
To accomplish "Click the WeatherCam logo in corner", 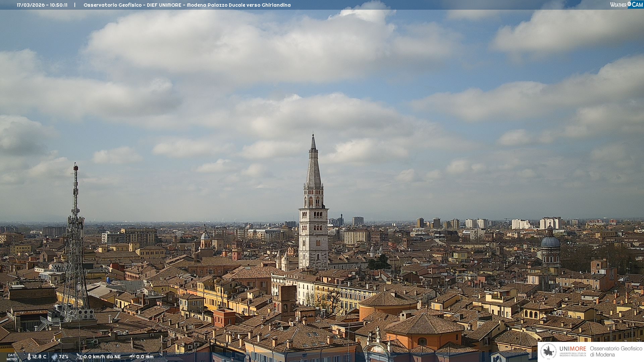I will pos(626,4).
